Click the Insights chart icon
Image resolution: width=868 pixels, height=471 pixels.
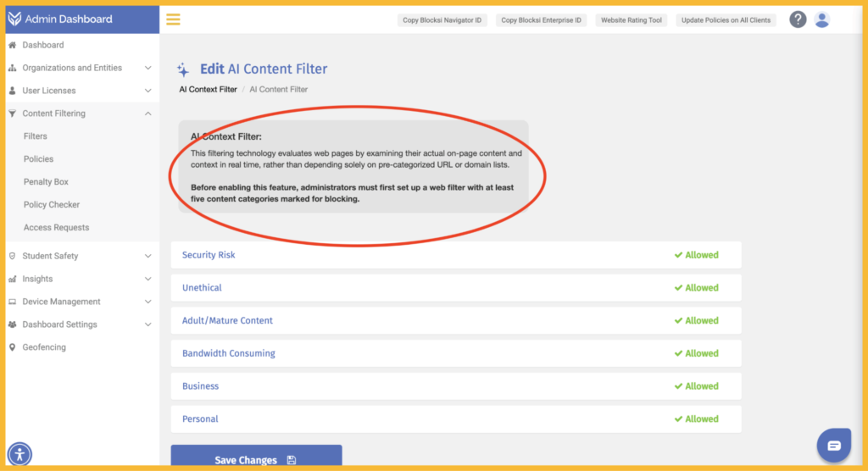12,279
